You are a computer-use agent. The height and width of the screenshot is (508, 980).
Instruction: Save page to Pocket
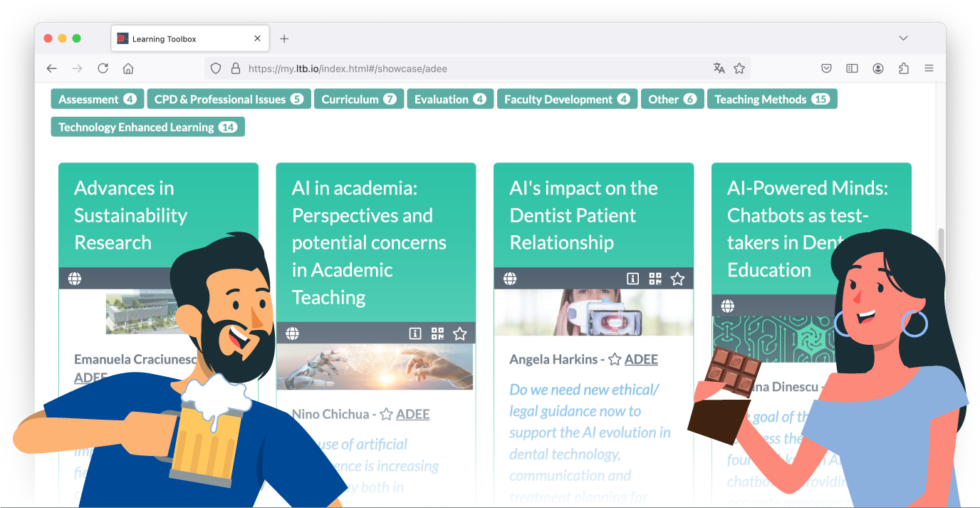coord(826,68)
